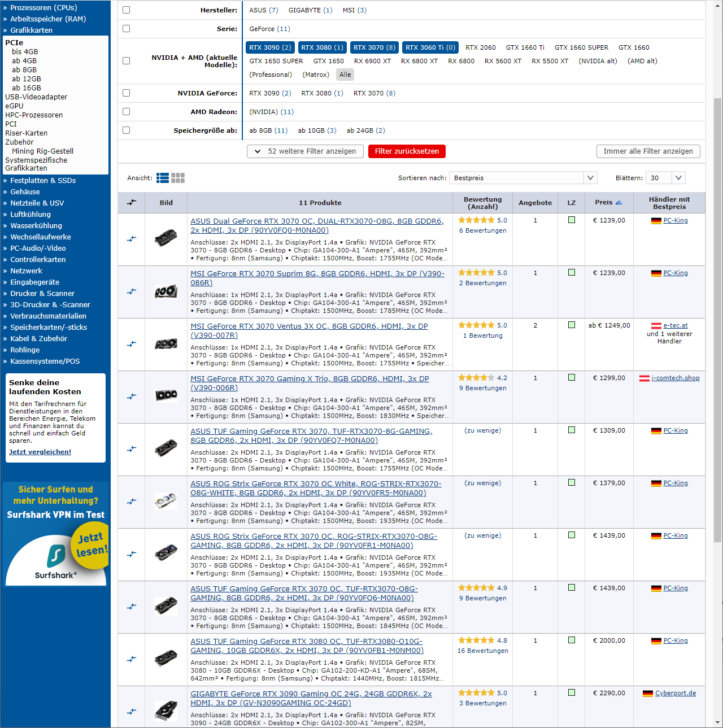
Task: Filter by ab 24GB (2) memory
Action: 366,130
